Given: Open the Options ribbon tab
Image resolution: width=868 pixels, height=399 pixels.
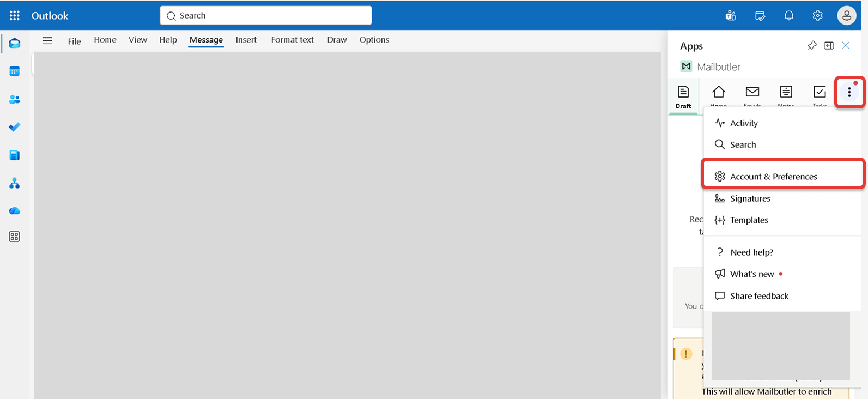Looking at the screenshot, I should [x=374, y=40].
